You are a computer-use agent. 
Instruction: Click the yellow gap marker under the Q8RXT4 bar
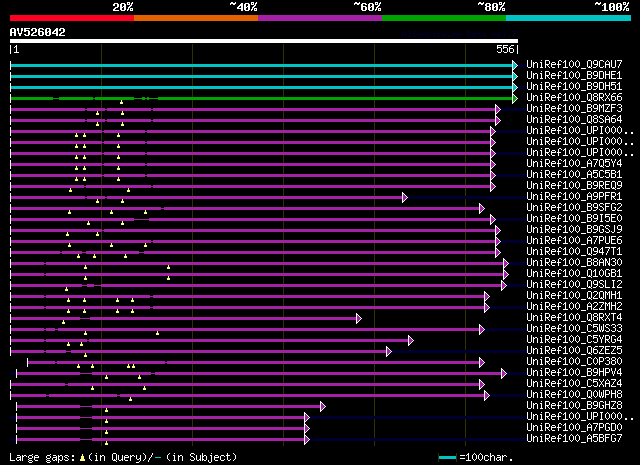click(x=63, y=322)
